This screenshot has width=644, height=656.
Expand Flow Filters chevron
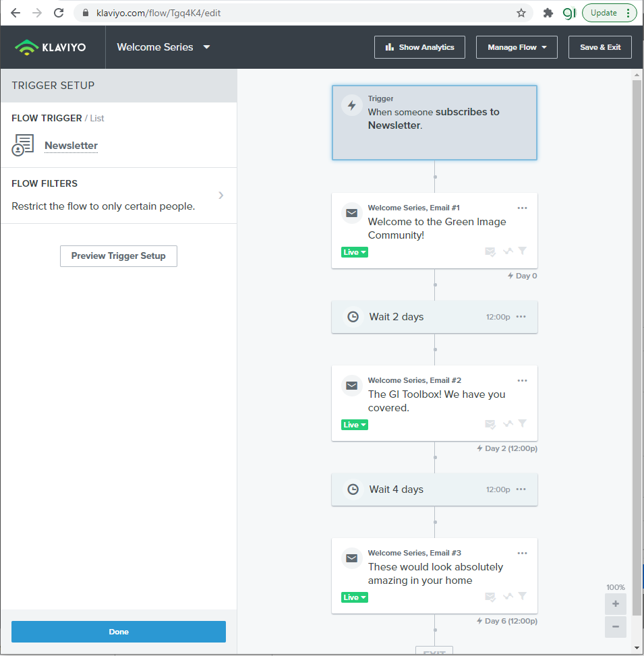pyautogui.click(x=221, y=196)
